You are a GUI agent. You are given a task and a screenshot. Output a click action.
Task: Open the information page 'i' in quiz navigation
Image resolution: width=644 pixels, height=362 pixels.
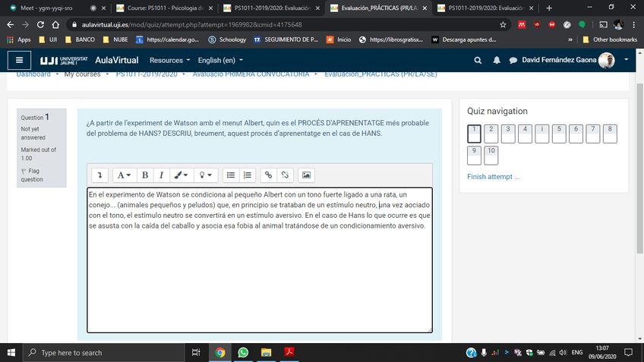(x=541, y=134)
